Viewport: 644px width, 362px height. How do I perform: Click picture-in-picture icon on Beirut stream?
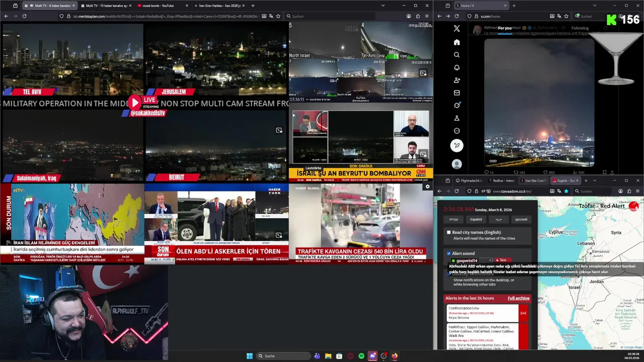279,130
